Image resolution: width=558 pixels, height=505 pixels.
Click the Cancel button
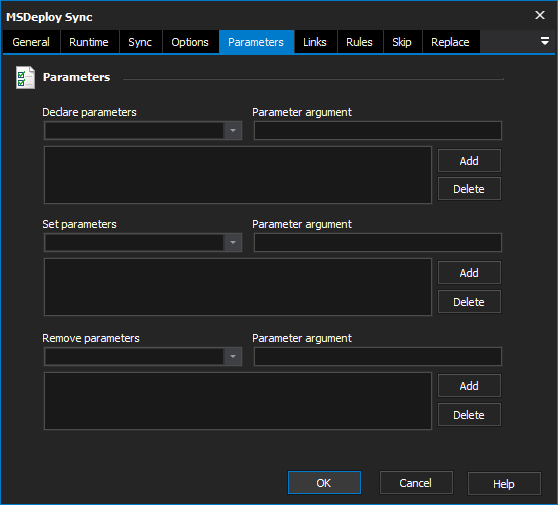(x=416, y=483)
